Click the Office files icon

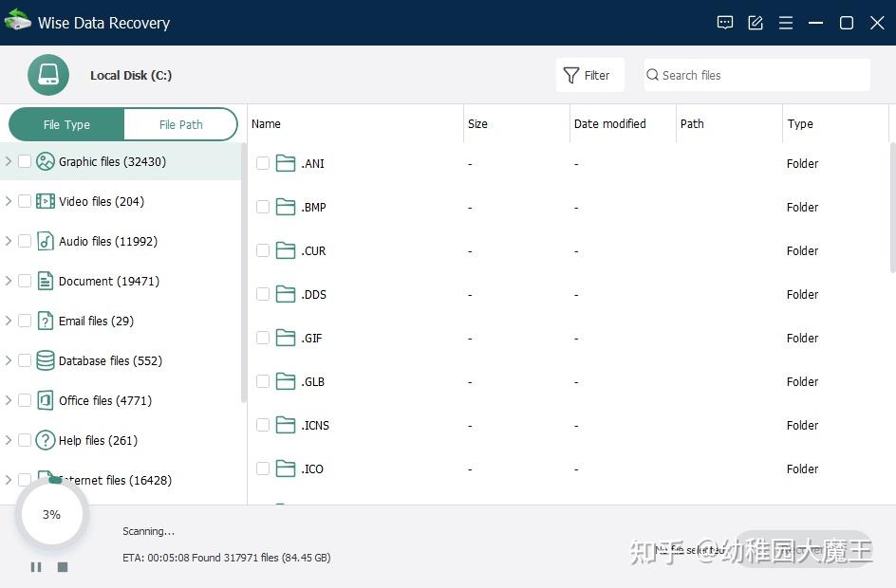[x=46, y=401]
